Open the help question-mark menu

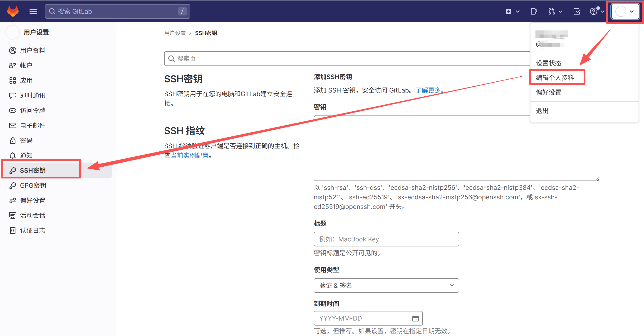click(597, 11)
